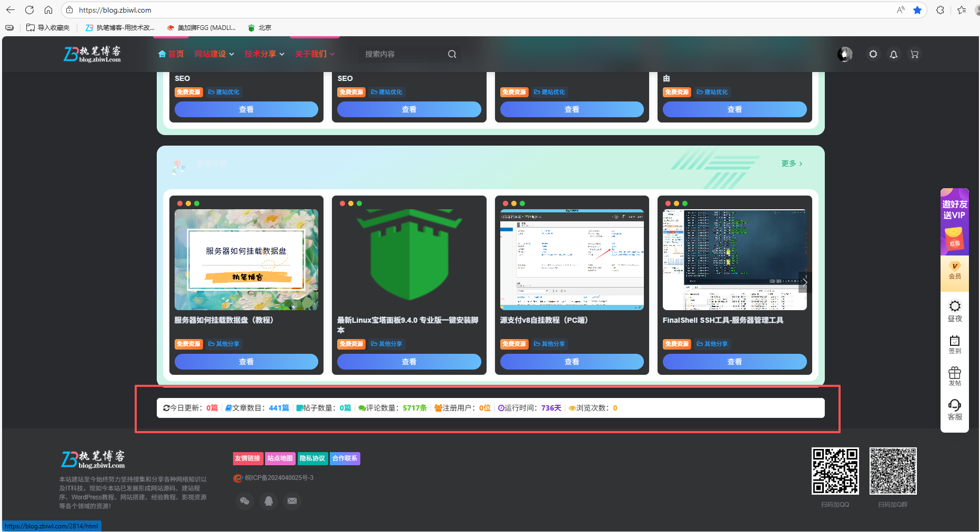The height and width of the screenshot is (532, 980).
Task: Click 查看 button under FinalShell SSH工具
Action: 734,362
